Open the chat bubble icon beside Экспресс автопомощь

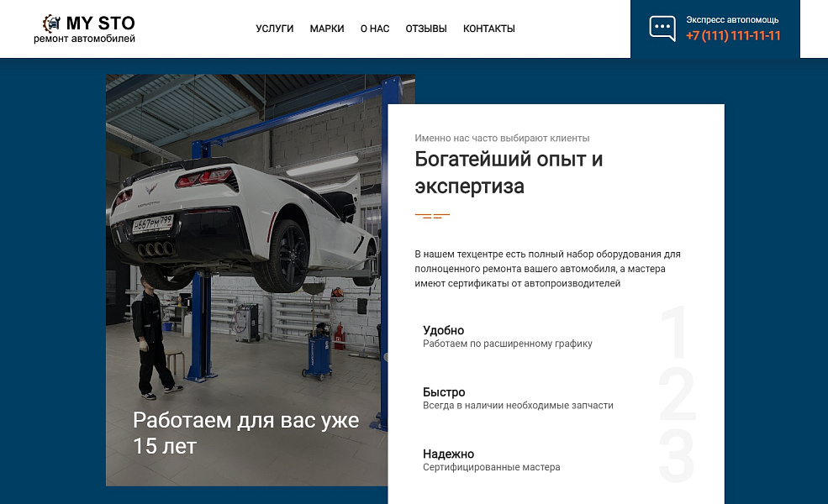click(x=662, y=28)
